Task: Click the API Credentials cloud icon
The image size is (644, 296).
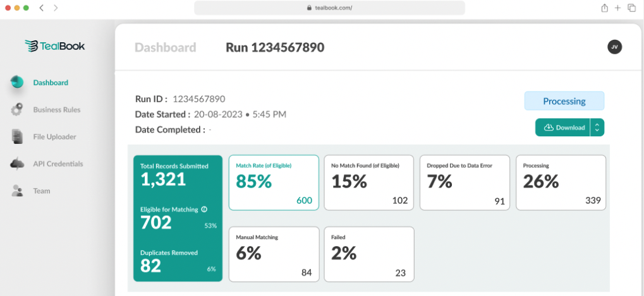Action: pyautogui.click(x=17, y=163)
